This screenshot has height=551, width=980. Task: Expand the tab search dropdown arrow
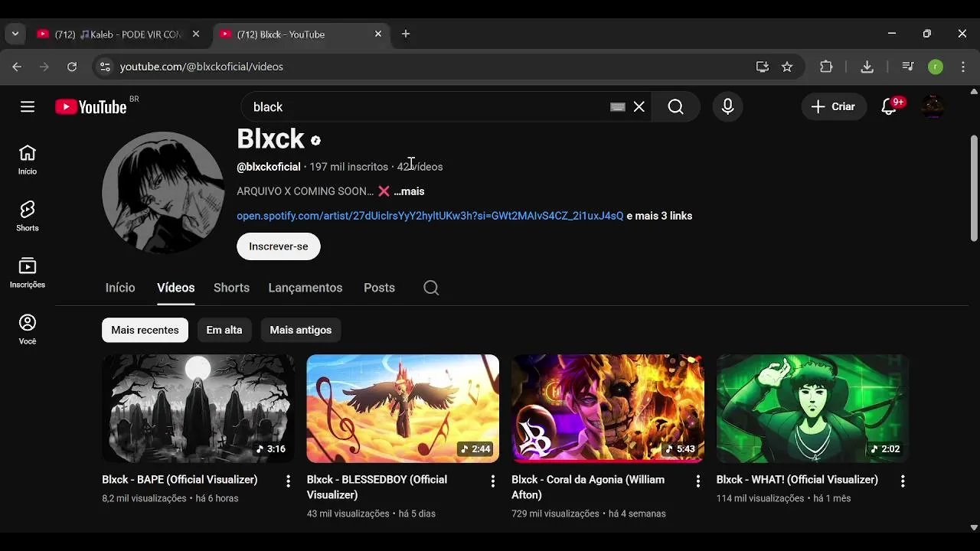tap(15, 34)
